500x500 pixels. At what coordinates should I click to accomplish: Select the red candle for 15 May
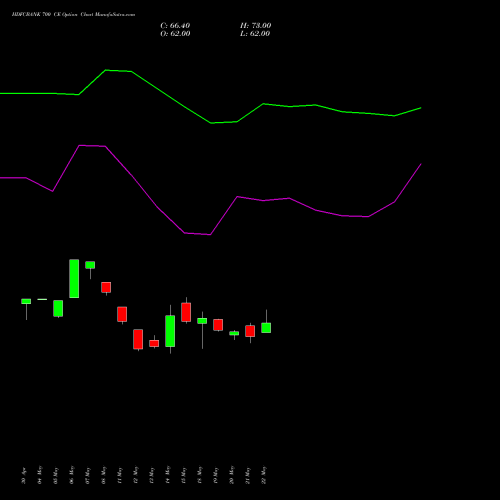186,312
